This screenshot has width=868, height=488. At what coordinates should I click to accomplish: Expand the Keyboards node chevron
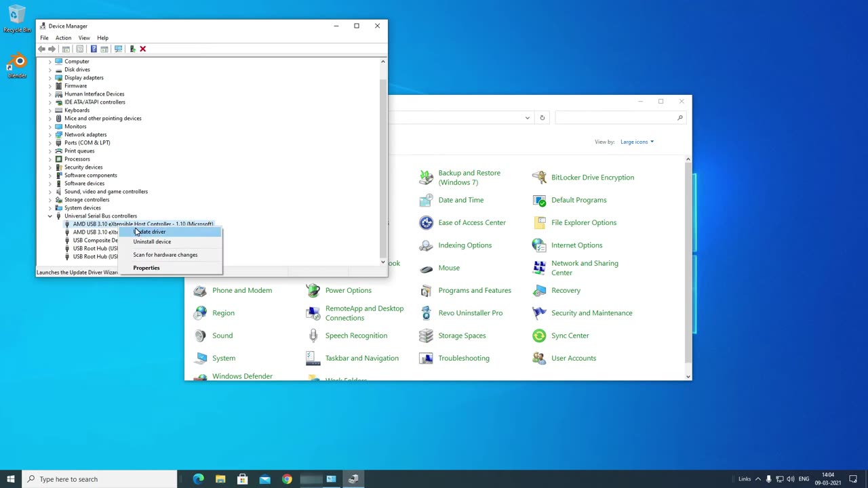[50, 110]
